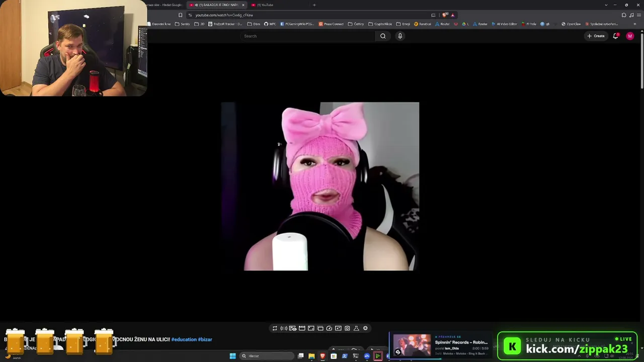Open the PCGamingWiki bookmark
Viewport: 644px width, 362px height.
[x=297, y=24]
